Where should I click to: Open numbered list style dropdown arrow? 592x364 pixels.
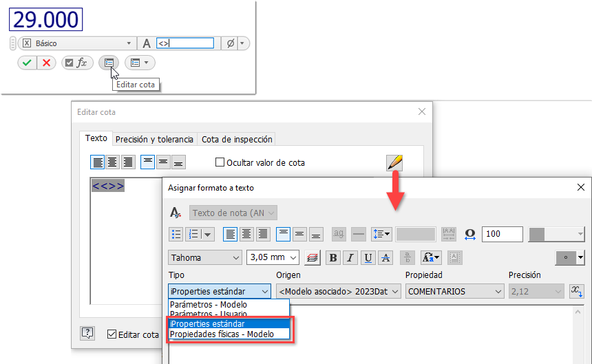[x=208, y=234]
